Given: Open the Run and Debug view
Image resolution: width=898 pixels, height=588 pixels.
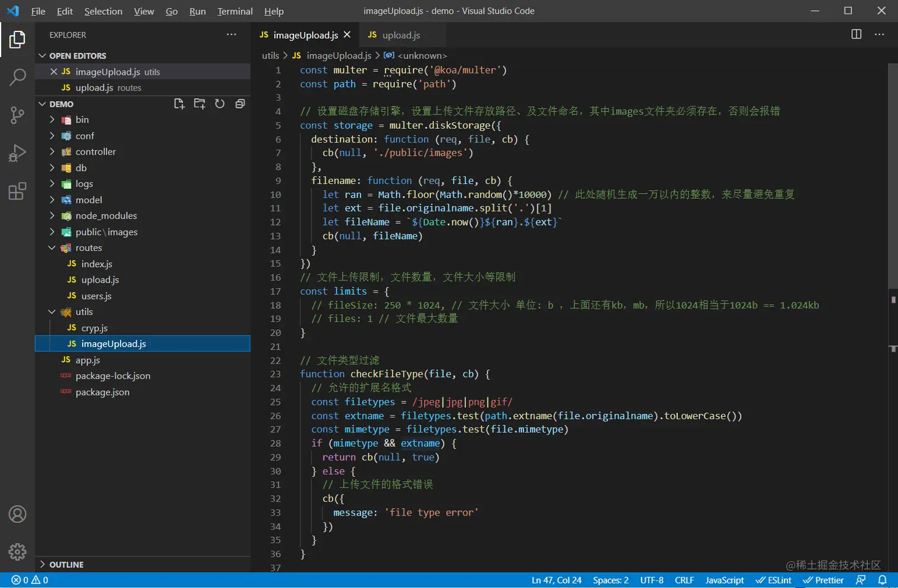Looking at the screenshot, I should coord(17,153).
